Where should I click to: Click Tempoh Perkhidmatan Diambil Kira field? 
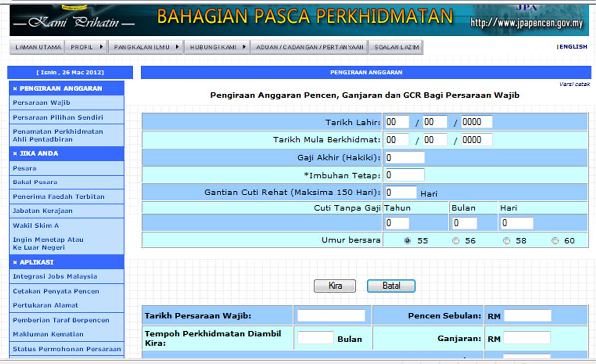click(316, 338)
